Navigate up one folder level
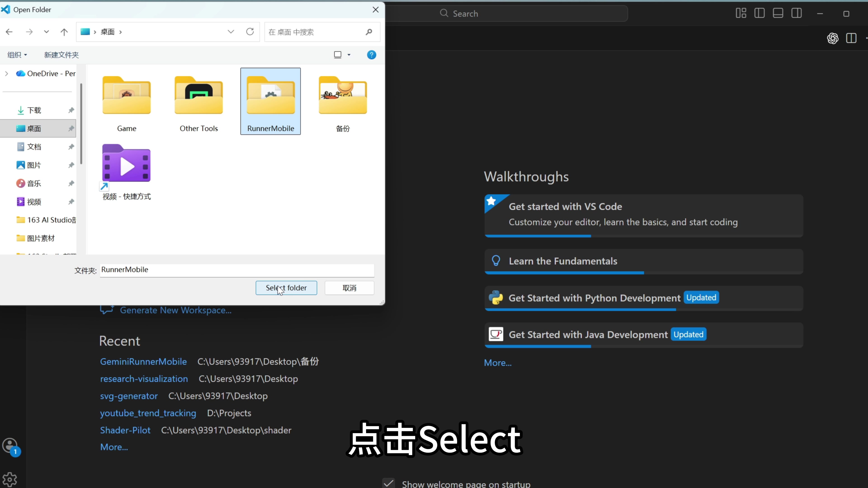 pyautogui.click(x=64, y=32)
